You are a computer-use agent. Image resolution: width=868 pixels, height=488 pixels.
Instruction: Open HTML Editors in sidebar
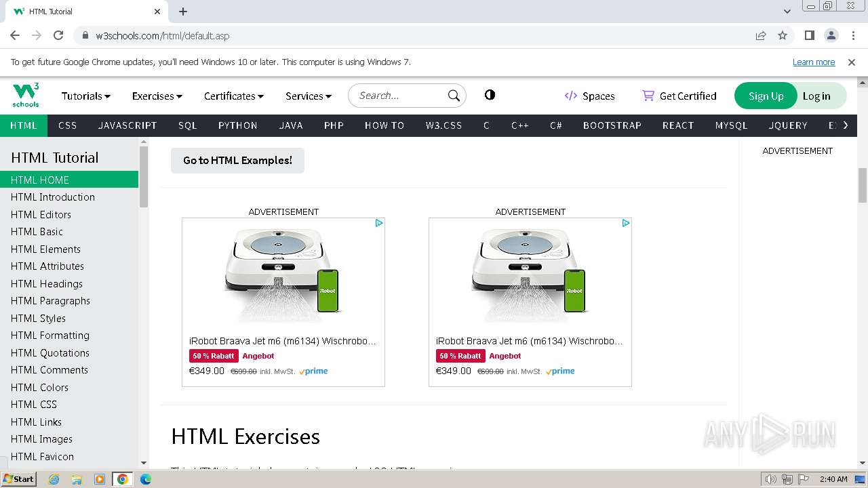(x=69, y=214)
